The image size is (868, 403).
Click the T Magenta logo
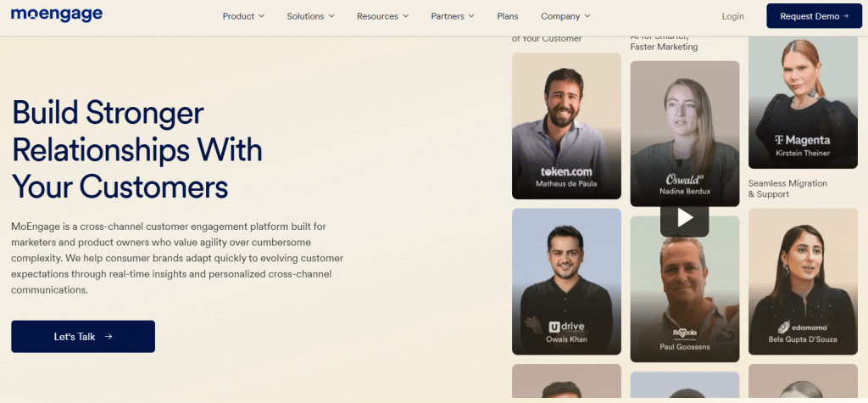(802, 140)
